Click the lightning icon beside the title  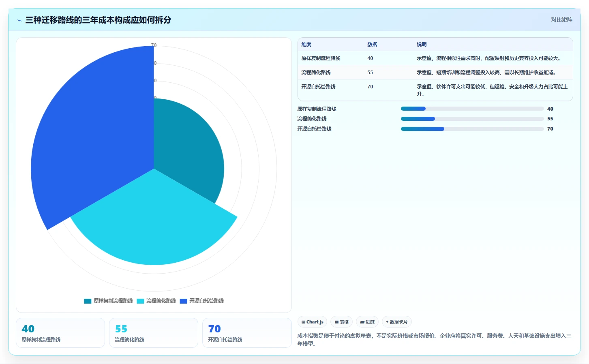(x=19, y=20)
